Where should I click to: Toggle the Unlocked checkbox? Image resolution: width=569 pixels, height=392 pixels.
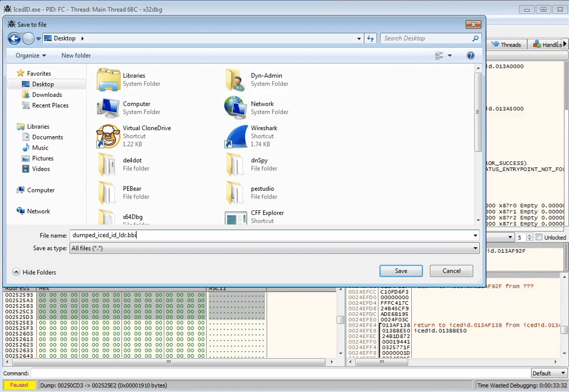tap(539, 237)
